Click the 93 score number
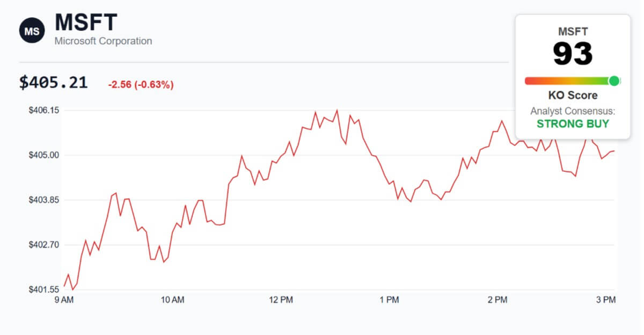This screenshot has width=644, height=335. pos(573,54)
